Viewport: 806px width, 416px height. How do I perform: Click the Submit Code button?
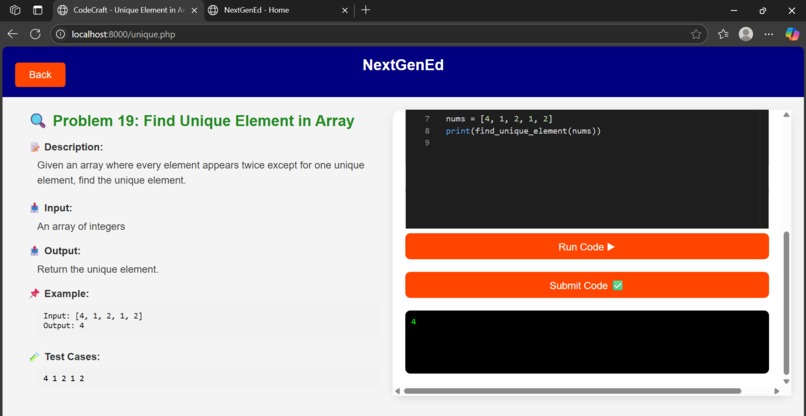[587, 285]
